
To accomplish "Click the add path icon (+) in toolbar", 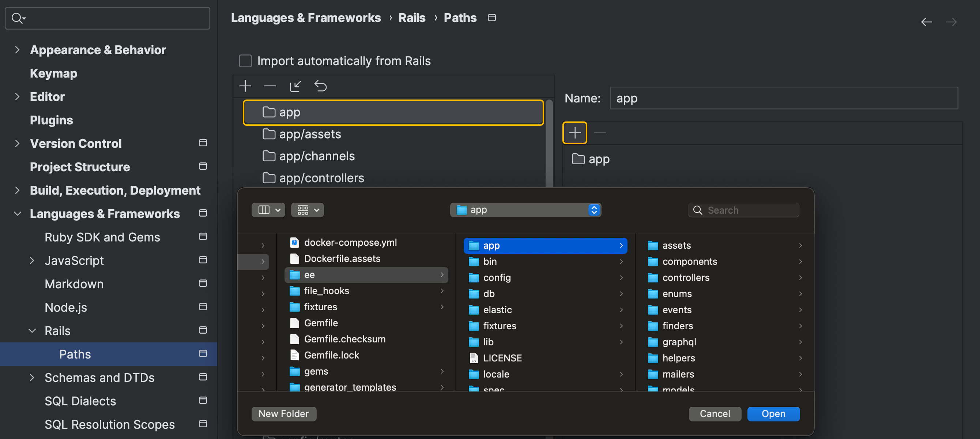I will tap(246, 86).
